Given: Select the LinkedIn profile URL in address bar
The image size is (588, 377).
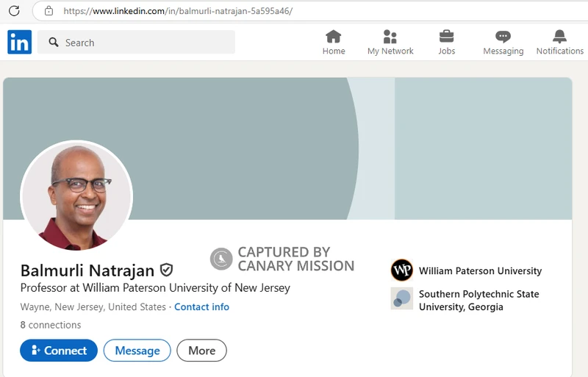Looking at the screenshot, I should [178, 11].
